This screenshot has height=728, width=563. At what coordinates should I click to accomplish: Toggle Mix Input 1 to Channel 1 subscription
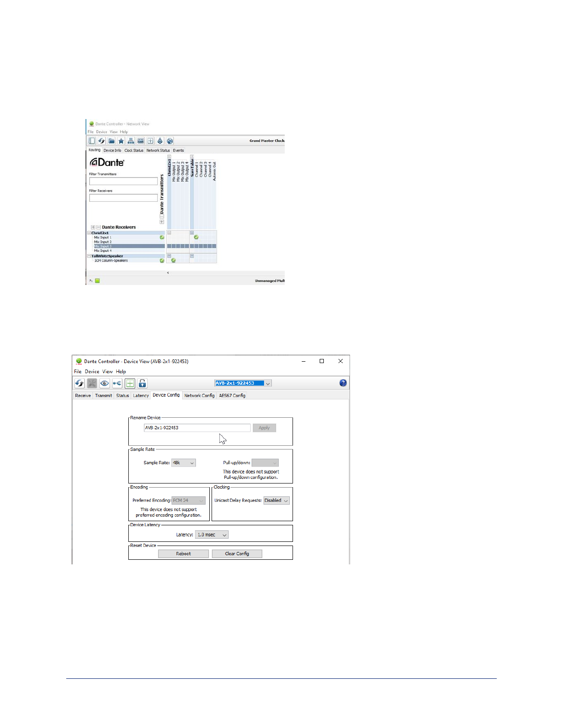coord(196,237)
